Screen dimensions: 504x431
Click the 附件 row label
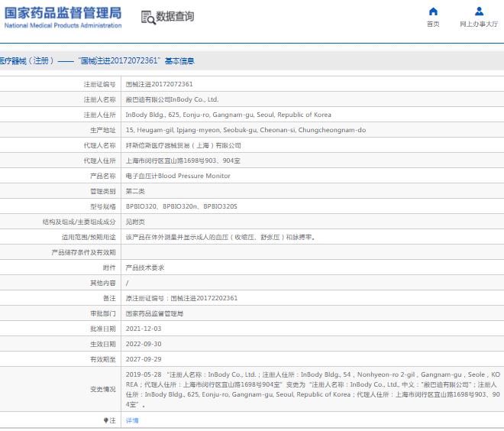pos(109,268)
